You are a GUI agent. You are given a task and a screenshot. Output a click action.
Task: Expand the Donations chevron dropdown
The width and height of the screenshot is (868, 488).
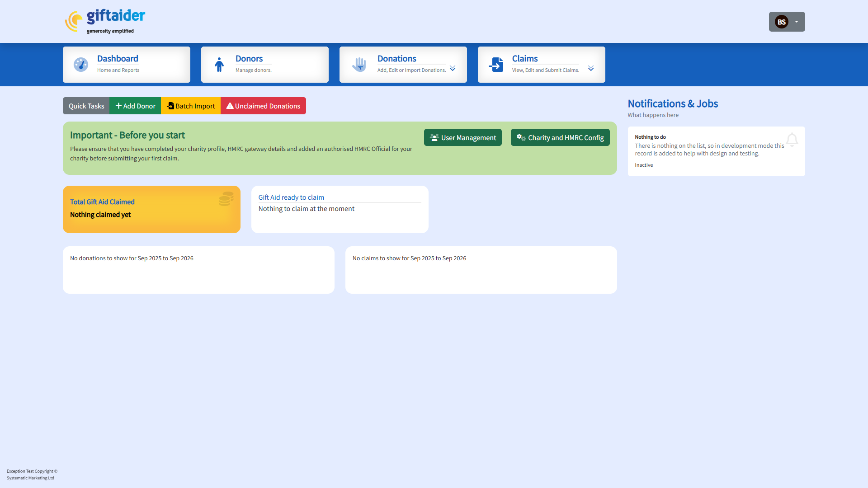[x=453, y=68]
